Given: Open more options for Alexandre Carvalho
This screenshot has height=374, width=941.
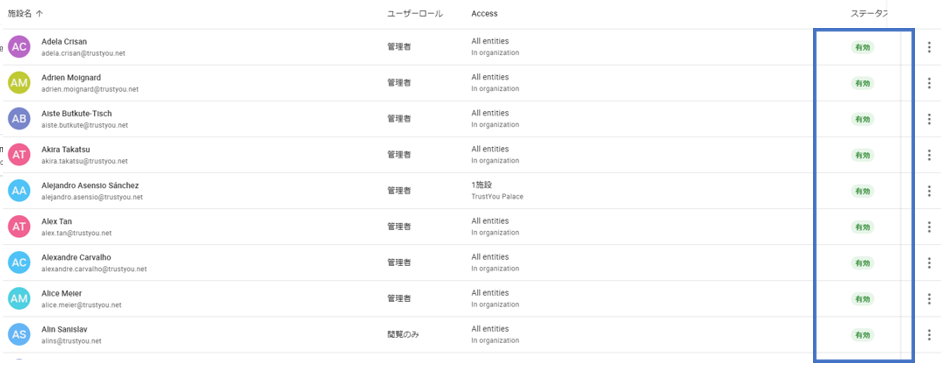Looking at the screenshot, I should pos(929,263).
